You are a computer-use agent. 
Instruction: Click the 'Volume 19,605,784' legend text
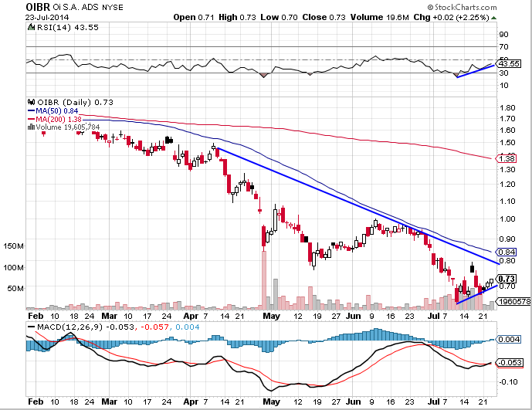click(67, 127)
